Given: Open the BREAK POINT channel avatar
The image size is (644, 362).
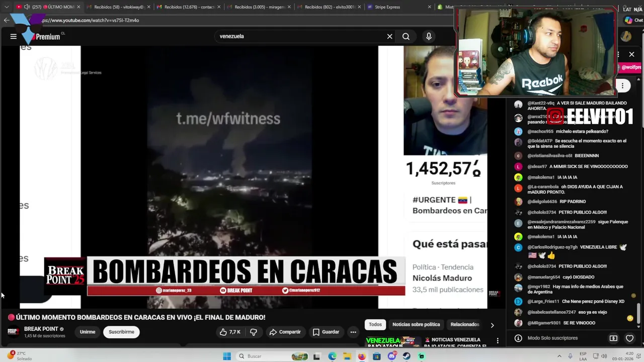Looking at the screenshot, I should coord(13,332).
